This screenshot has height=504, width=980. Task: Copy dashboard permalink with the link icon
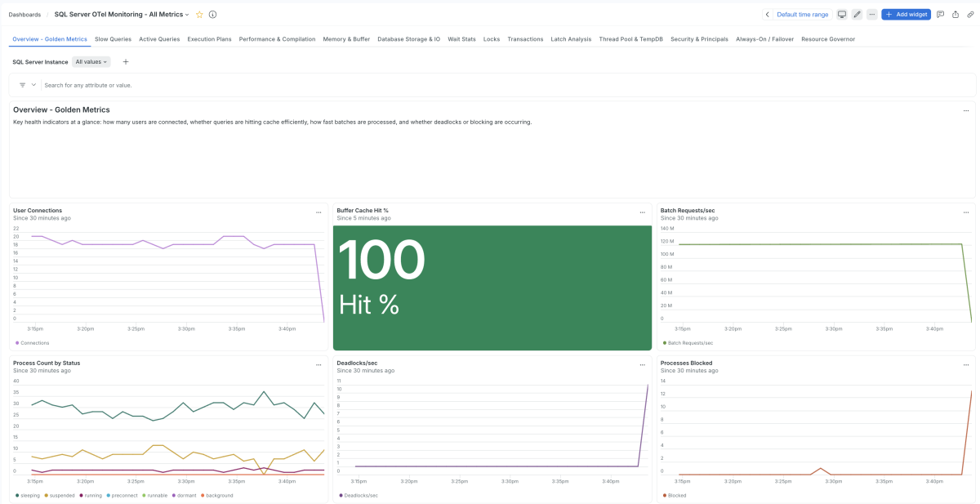(969, 15)
